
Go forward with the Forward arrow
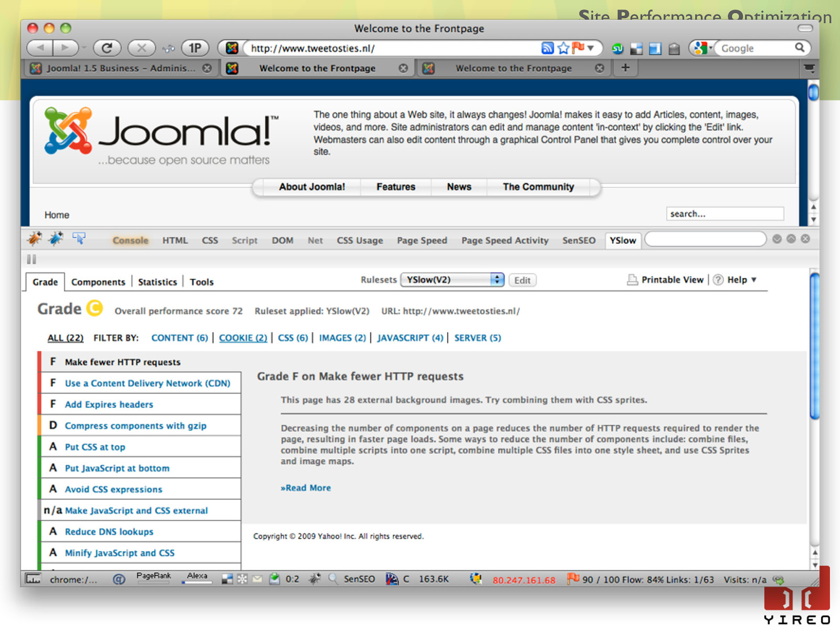click(x=65, y=48)
